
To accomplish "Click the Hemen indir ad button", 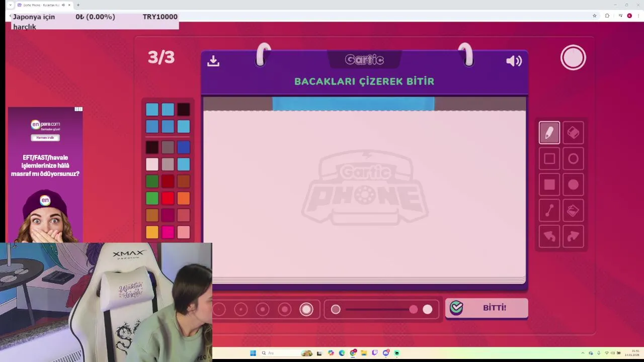I will tap(45, 138).
